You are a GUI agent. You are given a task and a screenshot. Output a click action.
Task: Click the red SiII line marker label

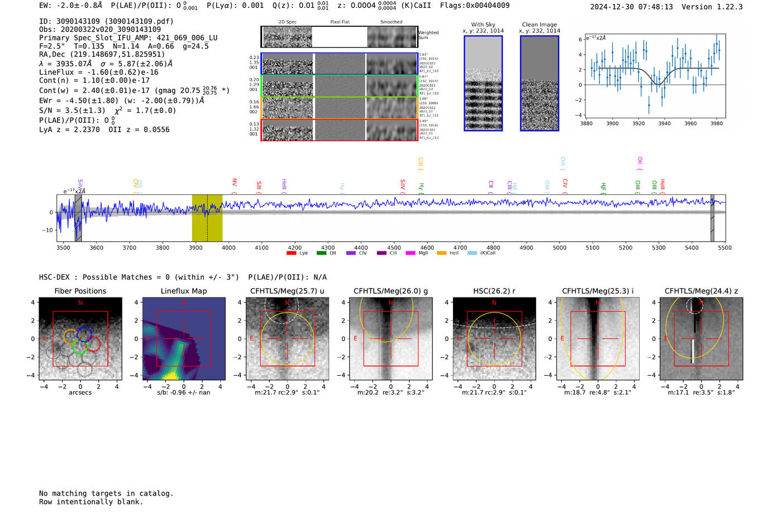pyautogui.click(x=259, y=186)
